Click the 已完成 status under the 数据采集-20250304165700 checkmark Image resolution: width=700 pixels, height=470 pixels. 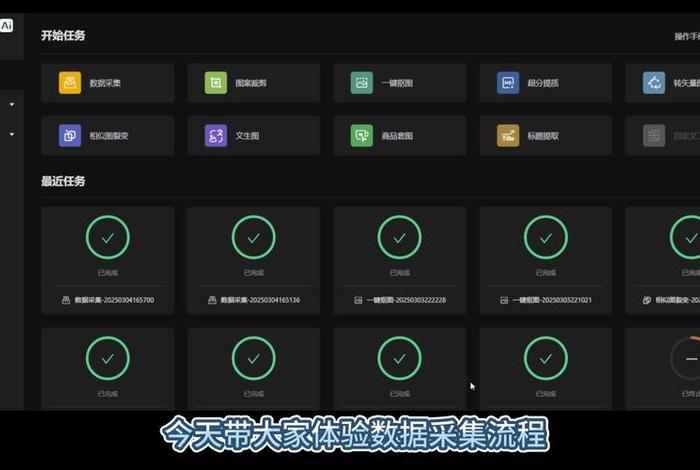click(x=108, y=273)
